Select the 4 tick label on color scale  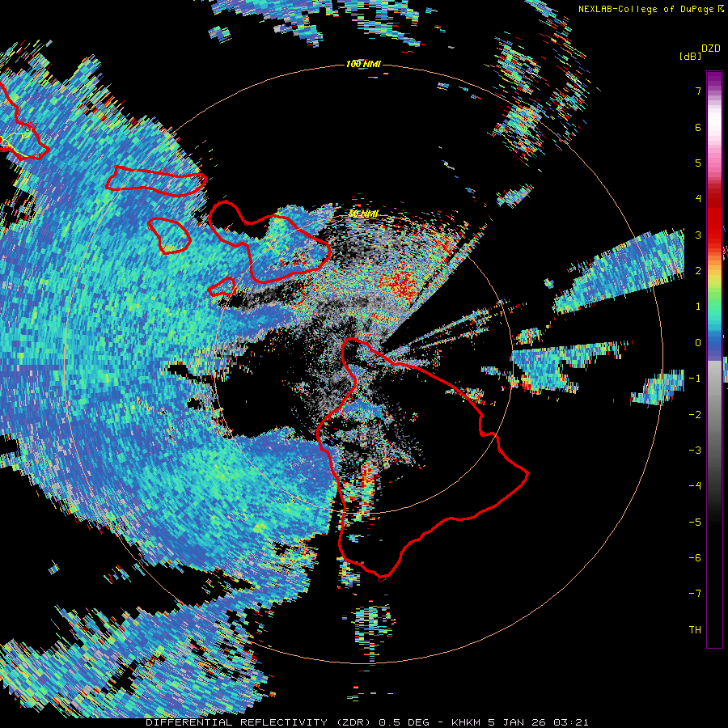(698, 199)
